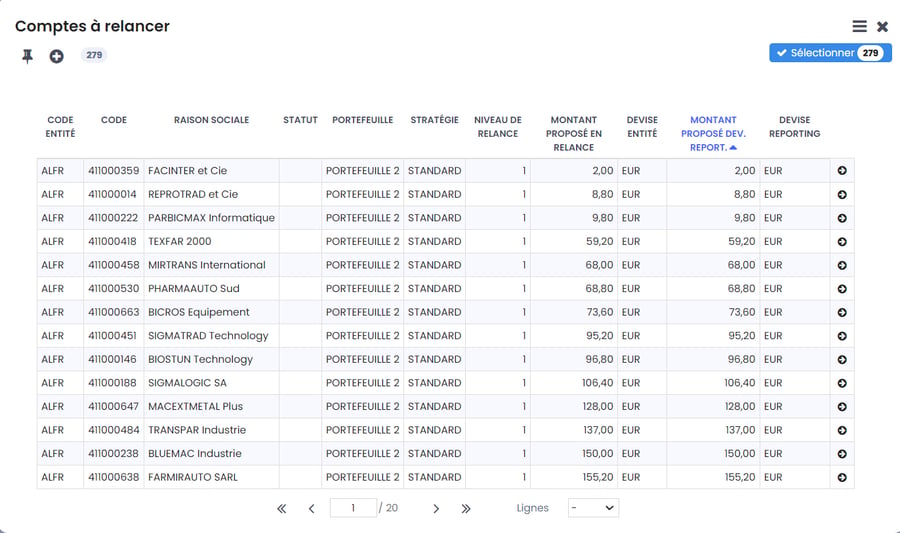900x533 pixels.
Task: Pin the Comptes à relancer panel
Action: pyautogui.click(x=27, y=56)
